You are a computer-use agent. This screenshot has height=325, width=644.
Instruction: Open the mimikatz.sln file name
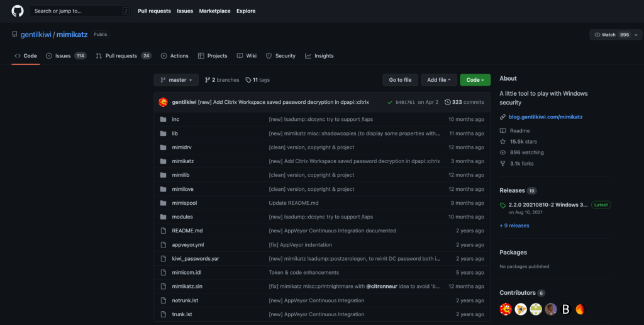point(187,287)
